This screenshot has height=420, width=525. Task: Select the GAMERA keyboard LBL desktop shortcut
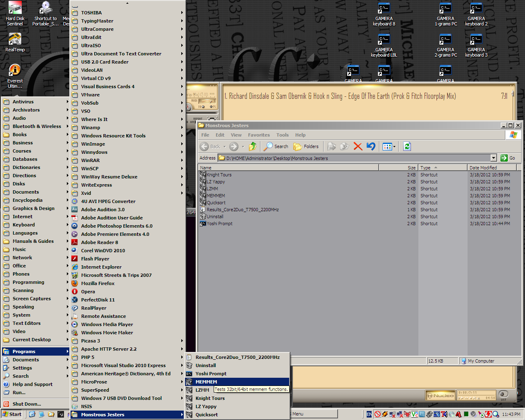click(x=384, y=46)
